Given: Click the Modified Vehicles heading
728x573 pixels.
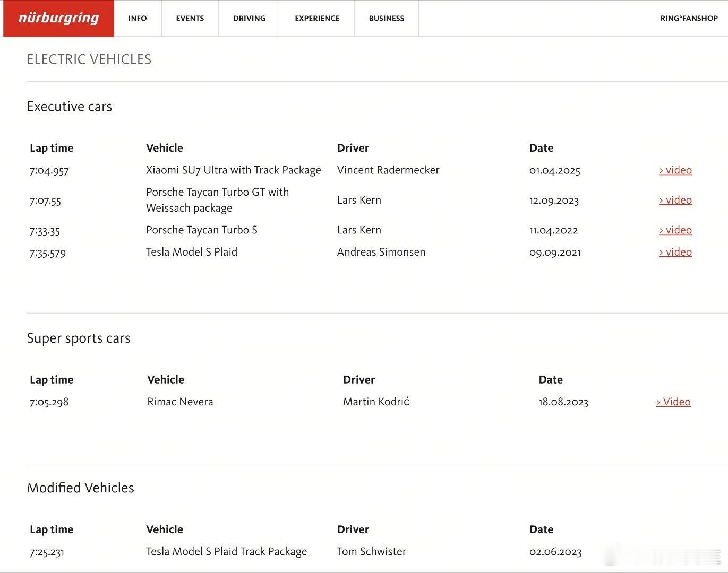Looking at the screenshot, I should pos(81,488).
